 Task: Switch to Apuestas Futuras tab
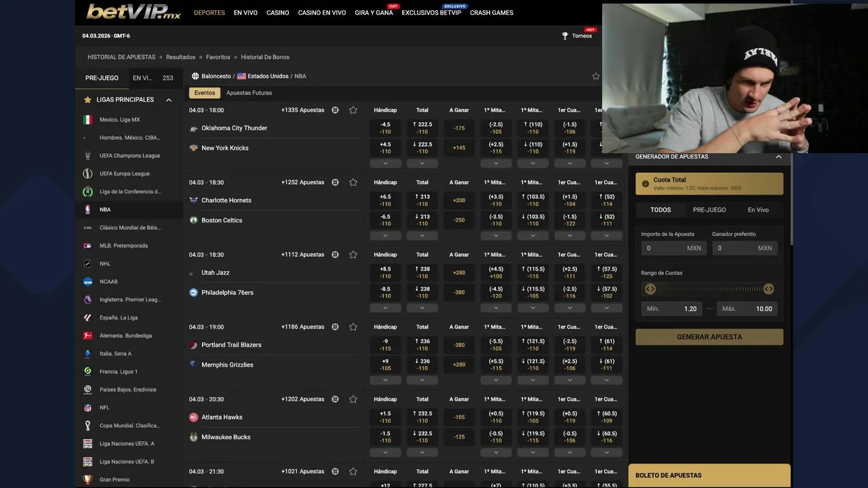point(249,93)
